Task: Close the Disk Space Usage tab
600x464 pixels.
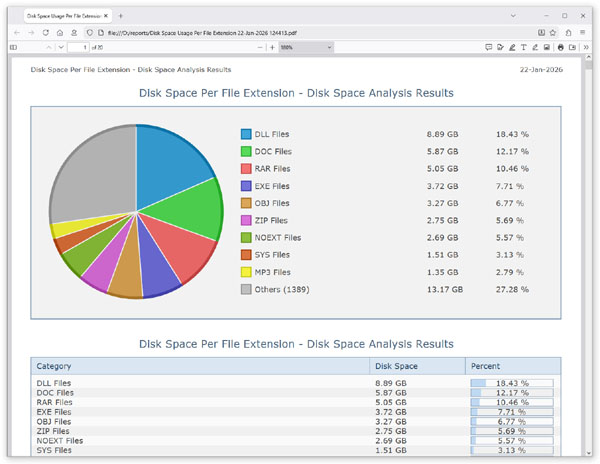Action: (106, 16)
